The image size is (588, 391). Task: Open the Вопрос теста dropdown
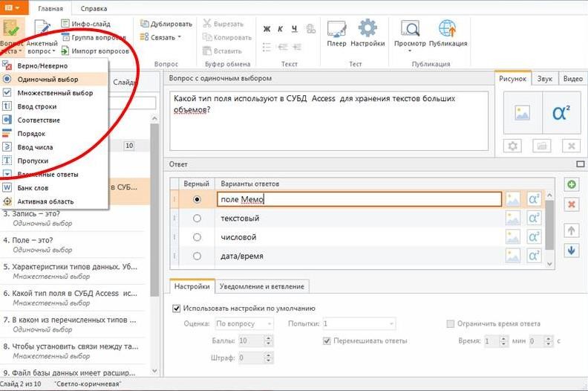[11, 37]
